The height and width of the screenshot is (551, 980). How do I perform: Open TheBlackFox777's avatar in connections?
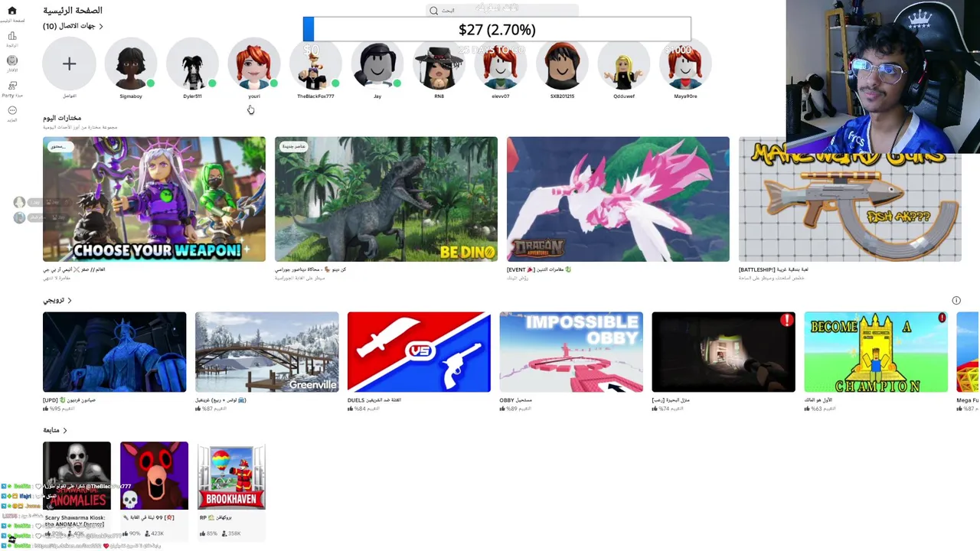click(x=315, y=64)
